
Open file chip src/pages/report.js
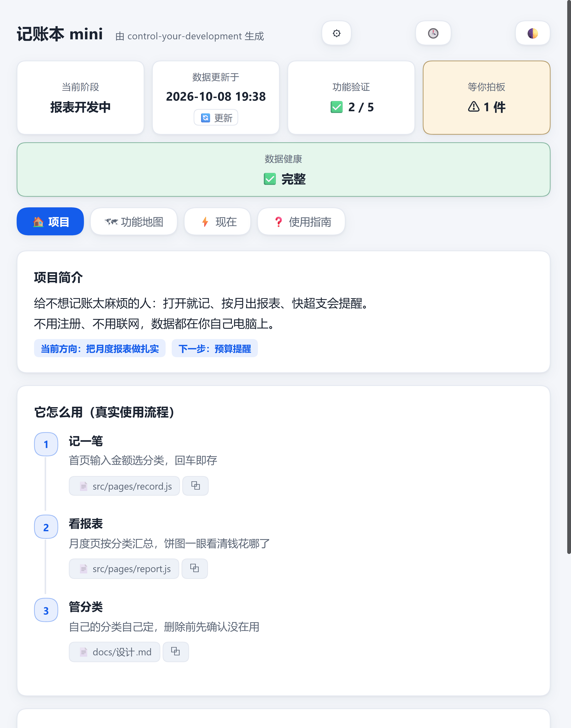124,568
